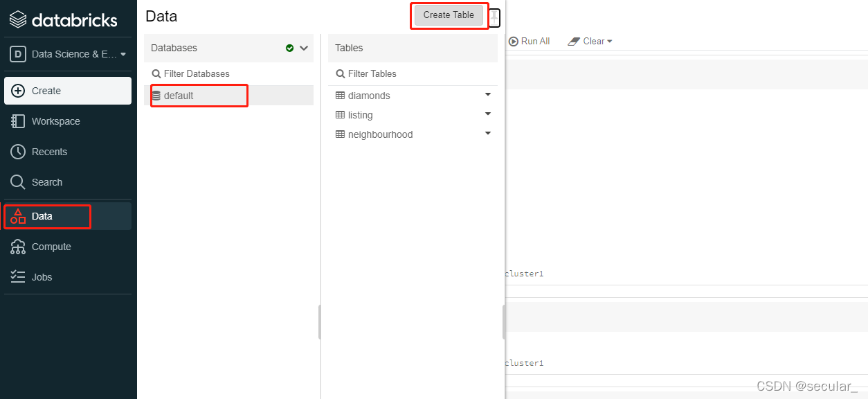Expand the neighbourhood table dropdown arrow
Viewport: 868px width, 399px height.
488,133
